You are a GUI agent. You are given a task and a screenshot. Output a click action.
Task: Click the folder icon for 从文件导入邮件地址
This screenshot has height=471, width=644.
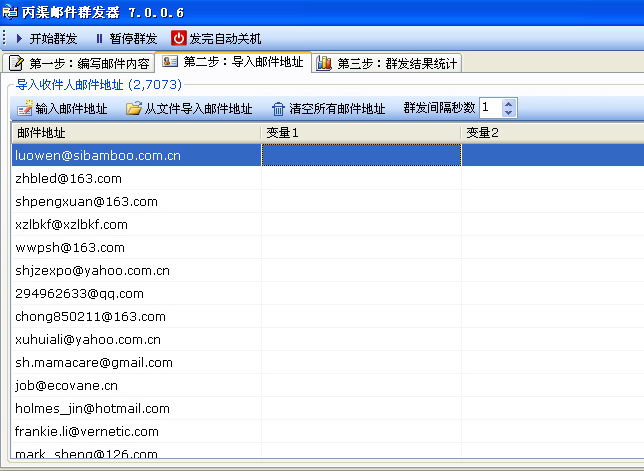(x=134, y=108)
